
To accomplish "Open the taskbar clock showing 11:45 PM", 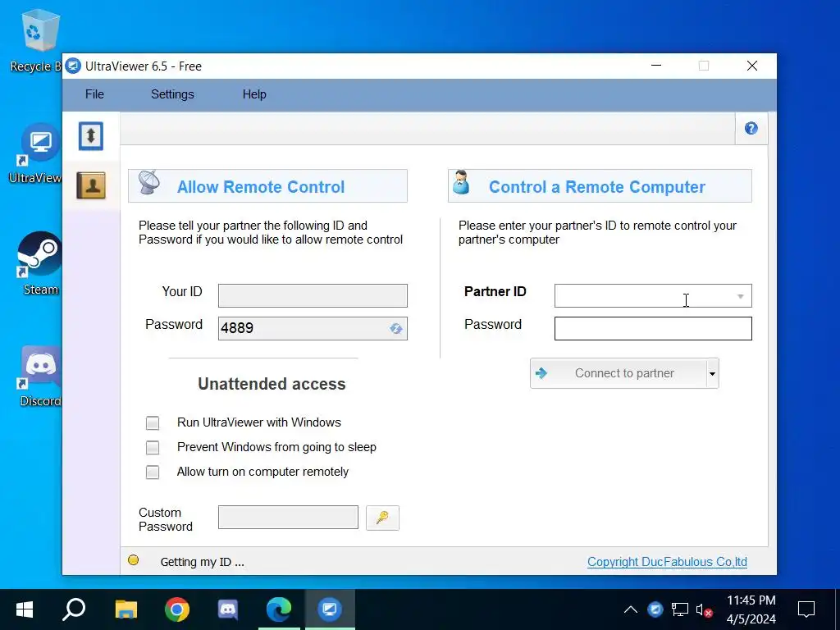I will click(x=751, y=609).
